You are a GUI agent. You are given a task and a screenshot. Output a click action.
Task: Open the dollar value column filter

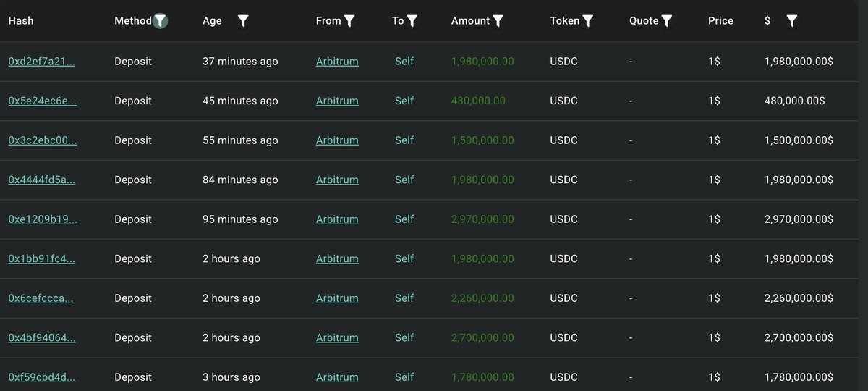[x=792, y=21]
